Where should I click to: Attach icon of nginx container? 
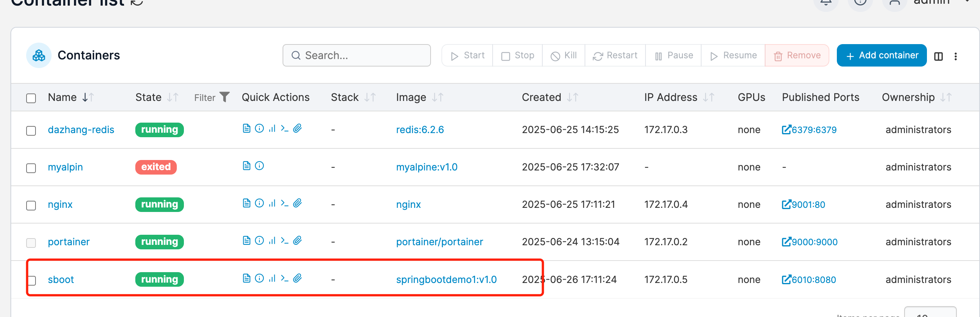click(x=298, y=203)
